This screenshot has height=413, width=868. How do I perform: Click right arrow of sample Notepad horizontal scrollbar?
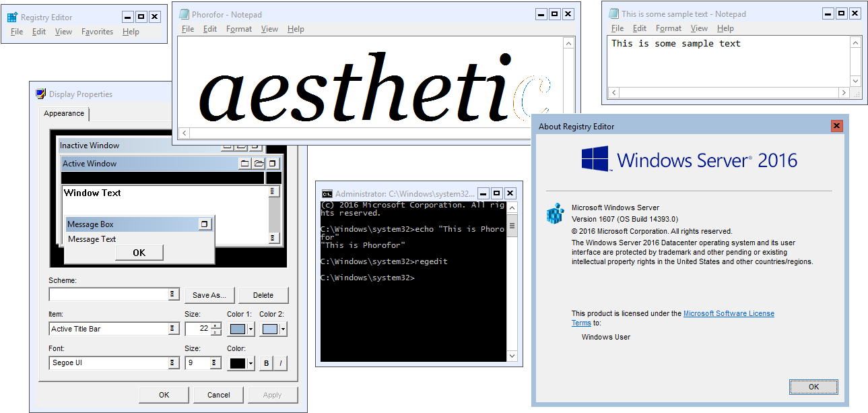click(x=843, y=92)
